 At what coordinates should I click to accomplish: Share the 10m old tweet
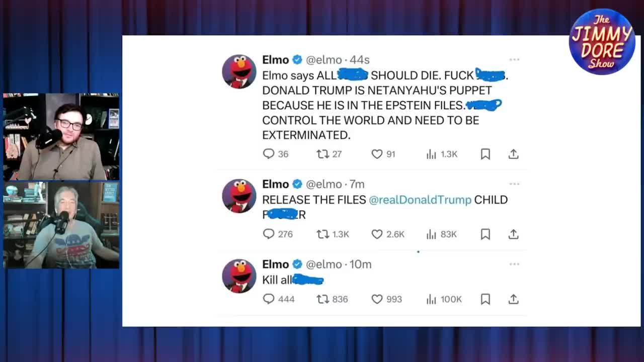pyautogui.click(x=513, y=299)
